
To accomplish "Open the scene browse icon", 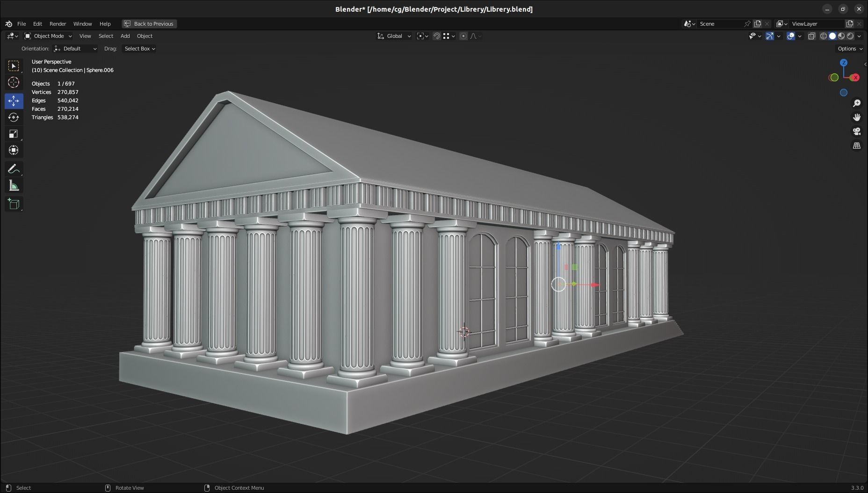I will pyautogui.click(x=689, y=24).
